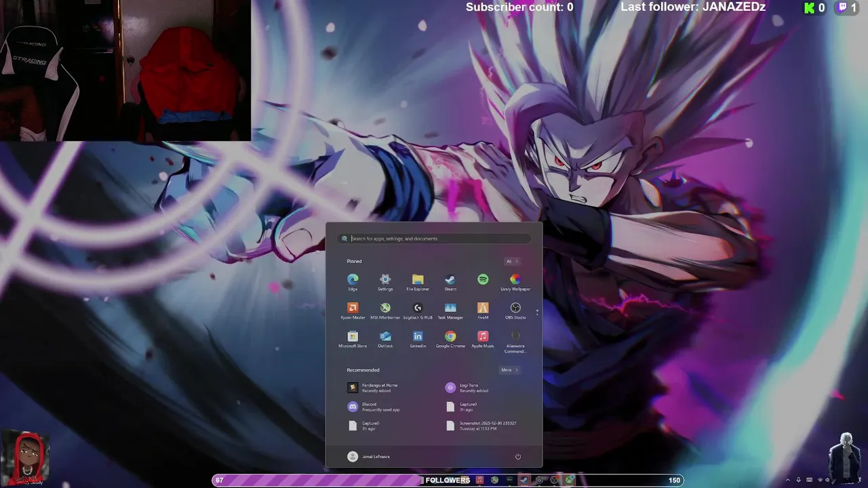Open Google Chrome pinned app
Image resolution: width=868 pixels, height=488 pixels.
click(x=450, y=339)
